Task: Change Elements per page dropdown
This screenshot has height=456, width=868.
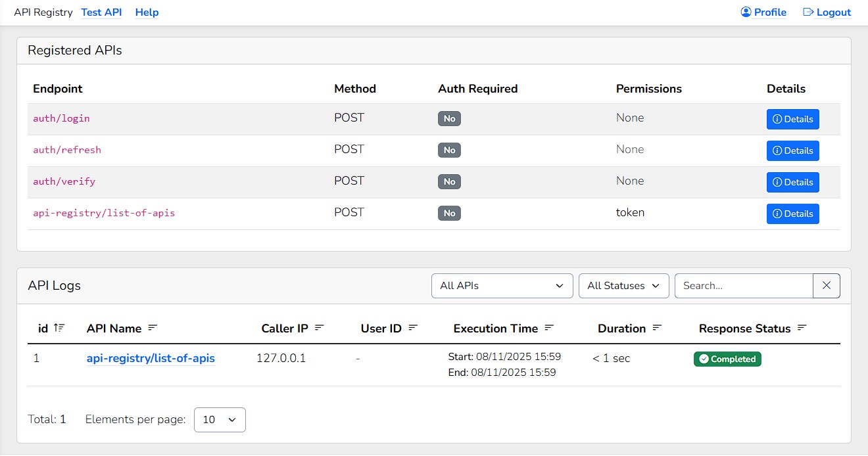Action: (x=220, y=420)
